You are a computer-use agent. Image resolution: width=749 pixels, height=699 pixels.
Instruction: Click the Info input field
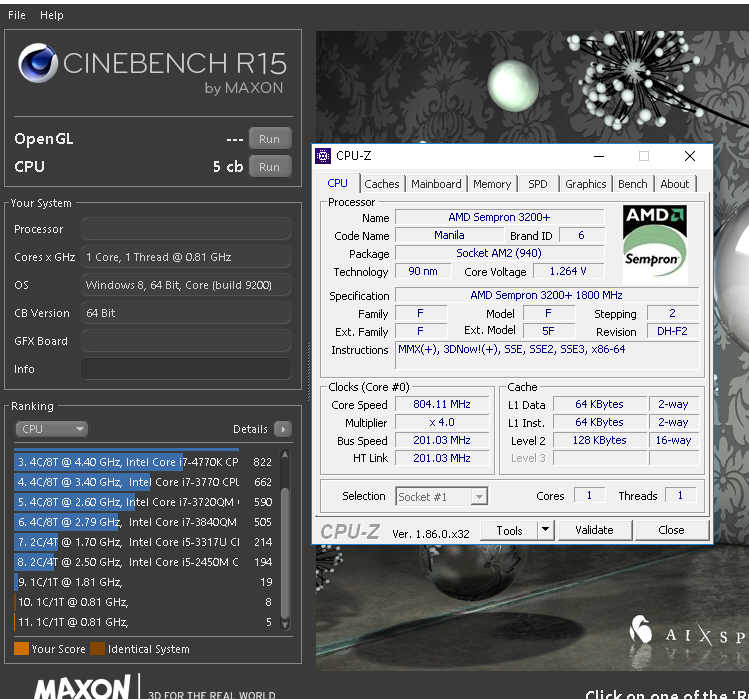[x=185, y=369]
